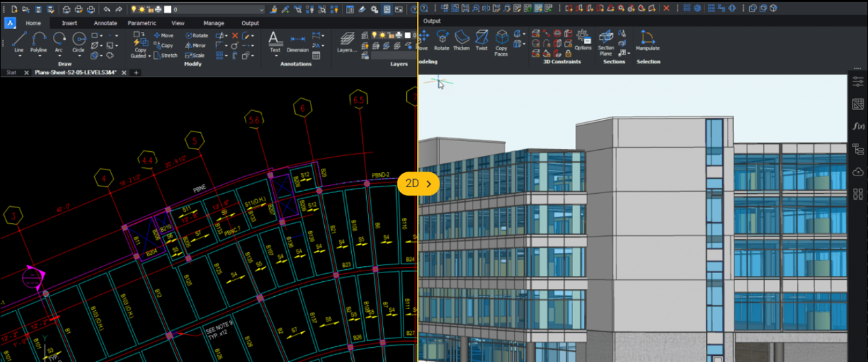The height and width of the screenshot is (362, 868).
Task: Expand the Rectangle tool dropdown in Draw
Action: pyautogui.click(x=102, y=35)
